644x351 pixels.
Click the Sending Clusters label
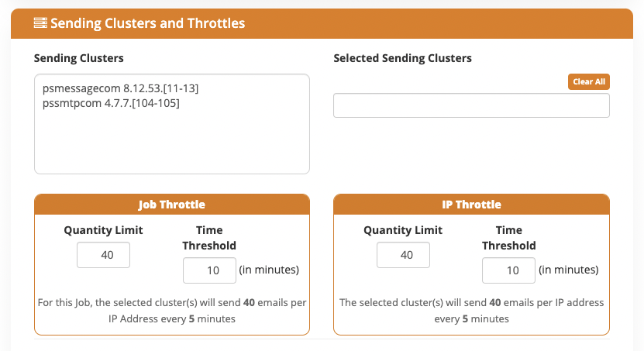click(79, 58)
